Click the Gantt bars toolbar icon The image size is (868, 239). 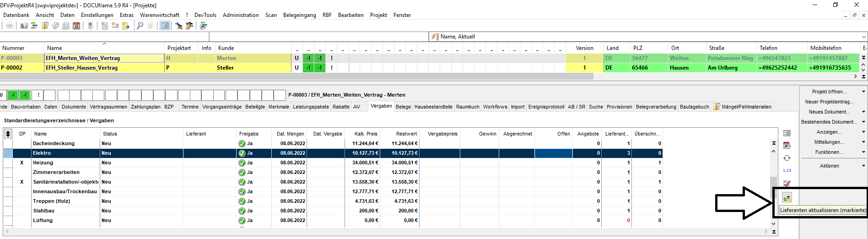[34, 26]
